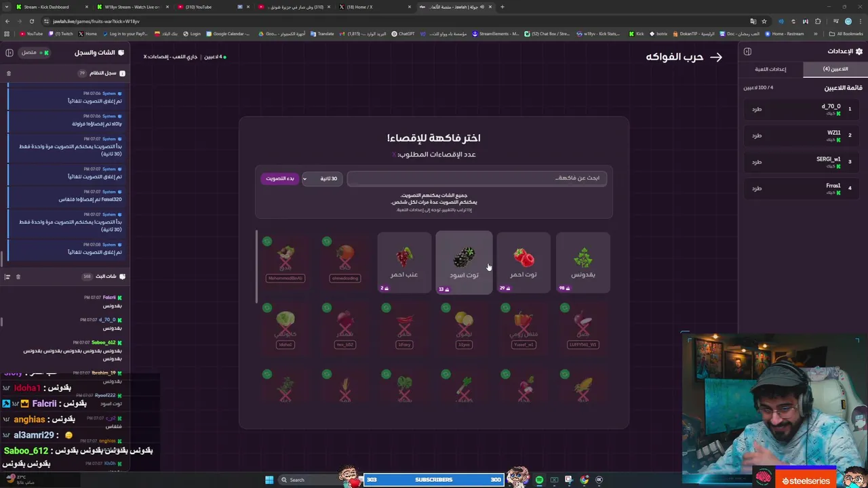
Task: Select the red berry (توت احمر) card
Action: point(524,263)
